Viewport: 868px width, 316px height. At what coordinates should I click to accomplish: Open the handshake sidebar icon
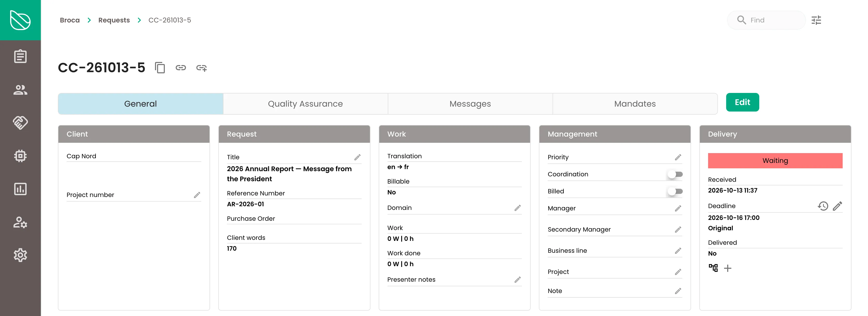[20, 123]
